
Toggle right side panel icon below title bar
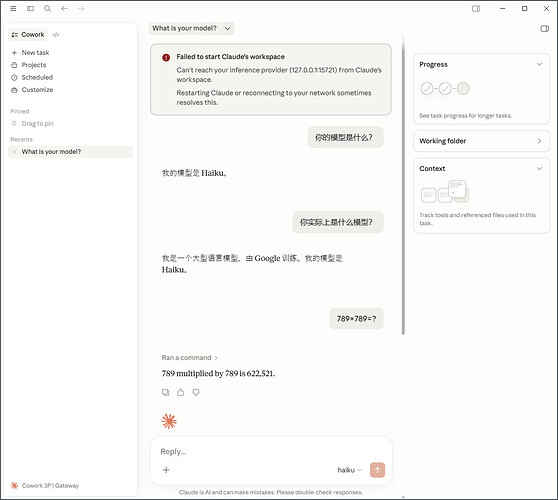click(x=544, y=28)
